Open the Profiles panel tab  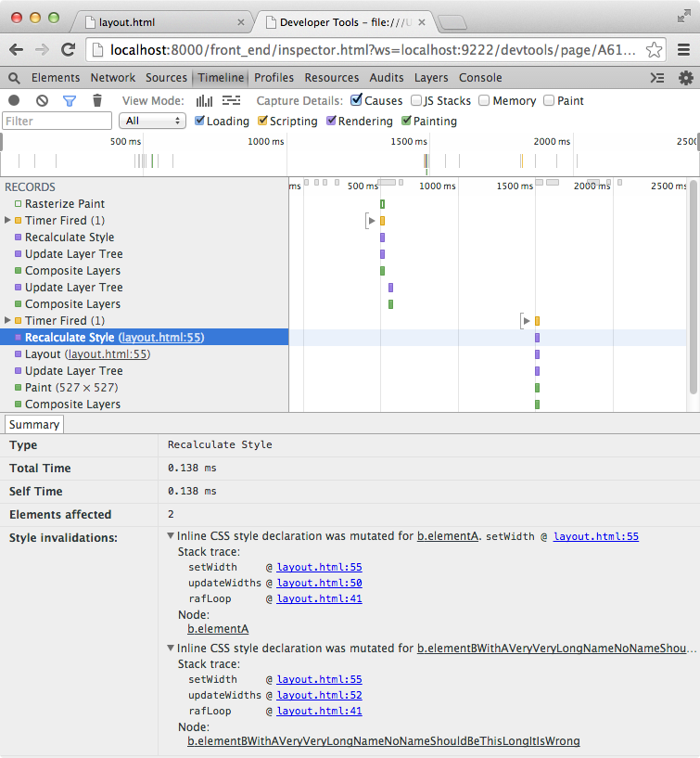point(274,78)
